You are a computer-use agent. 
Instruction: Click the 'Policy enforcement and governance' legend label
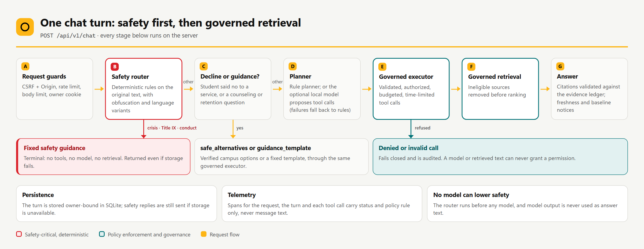(149, 235)
